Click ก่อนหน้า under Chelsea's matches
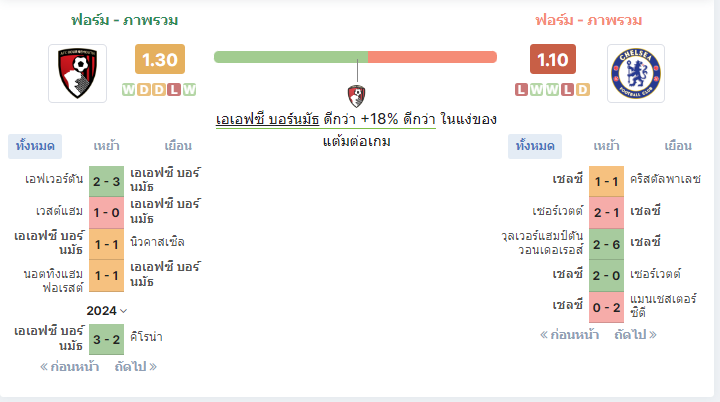The width and height of the screenshot is (720, 402). point(569,334)
